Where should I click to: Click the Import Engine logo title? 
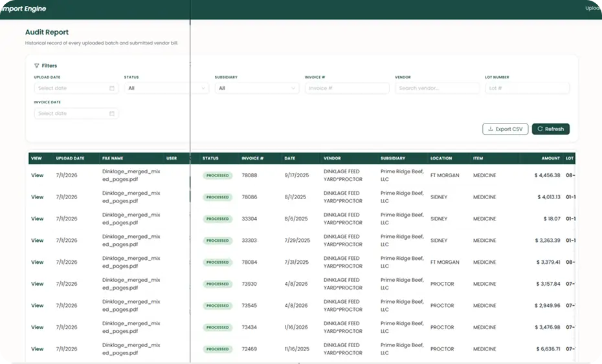click(x=23, y=8)
